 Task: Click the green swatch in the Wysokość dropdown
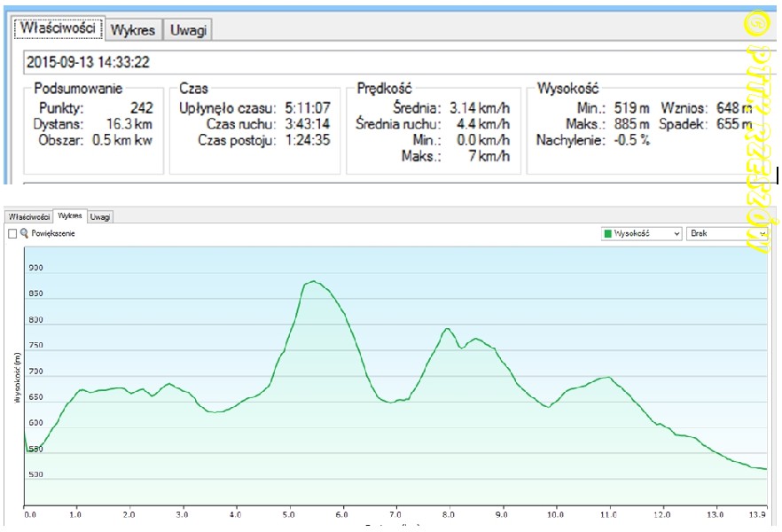click(608, 233)
